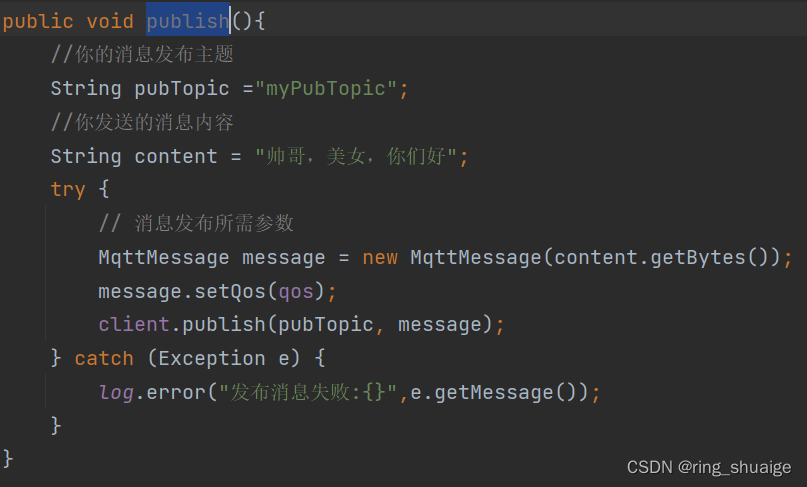Click the CSDN @ring_shuaige watermark
This screenshot has width=807, height=487.
tap(709, 467)
